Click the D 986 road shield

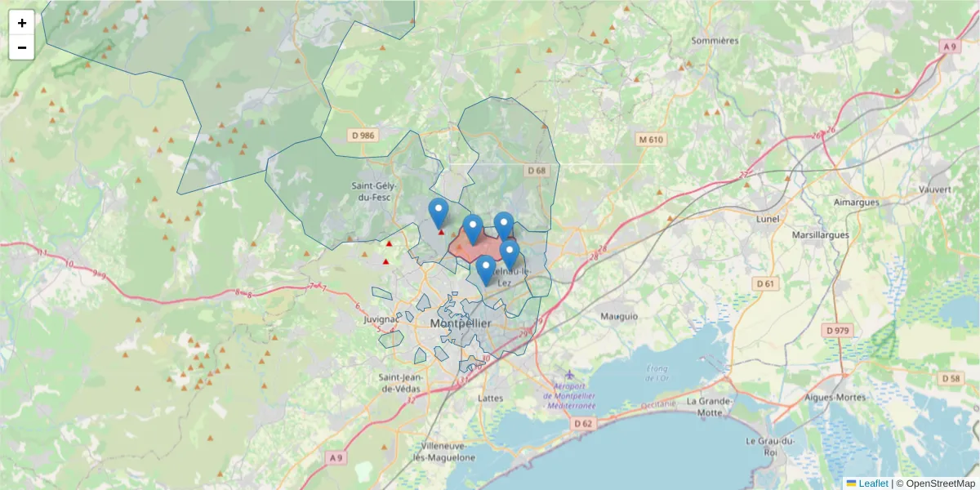click(363, 134)
